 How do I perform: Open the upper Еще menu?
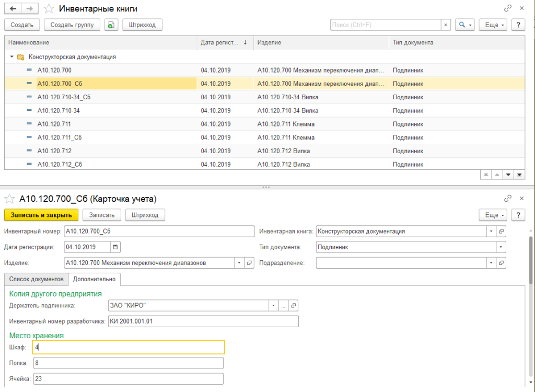click(x=494, y=25)
